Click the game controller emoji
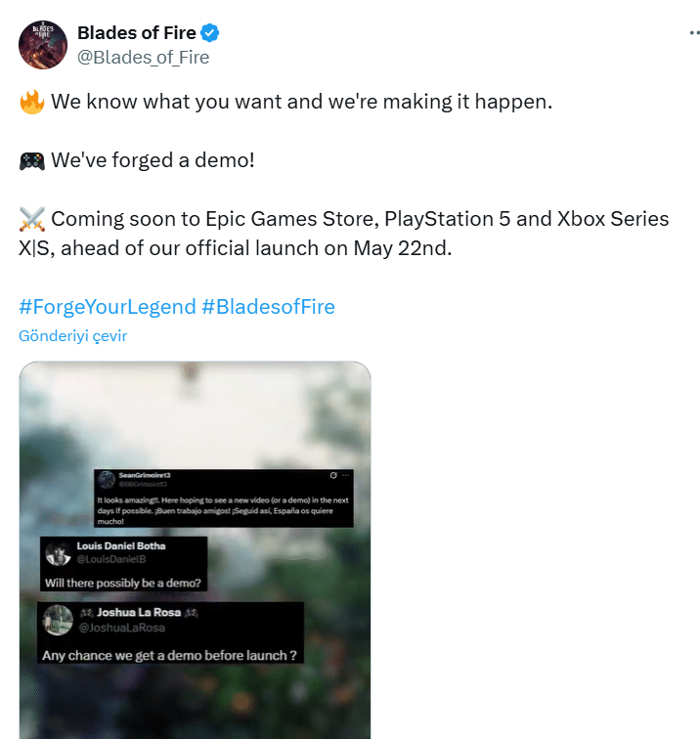This screenshot has width=700, height=739. pos(31,160)
